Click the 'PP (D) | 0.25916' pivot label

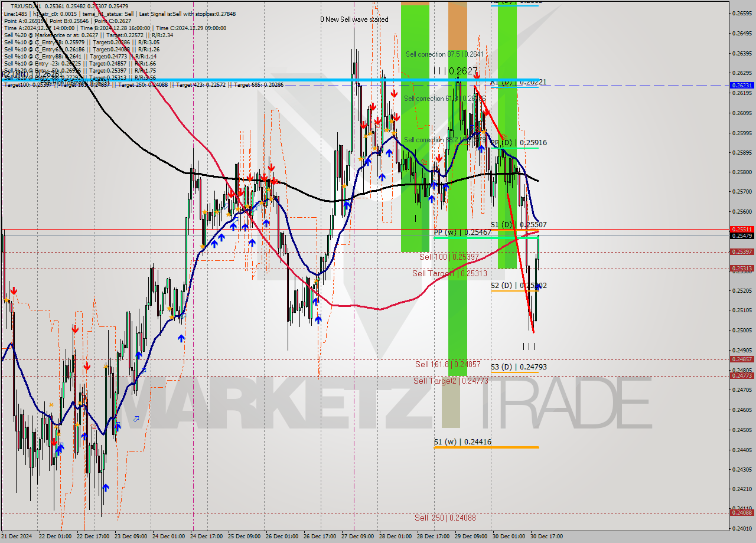point(519,143)
